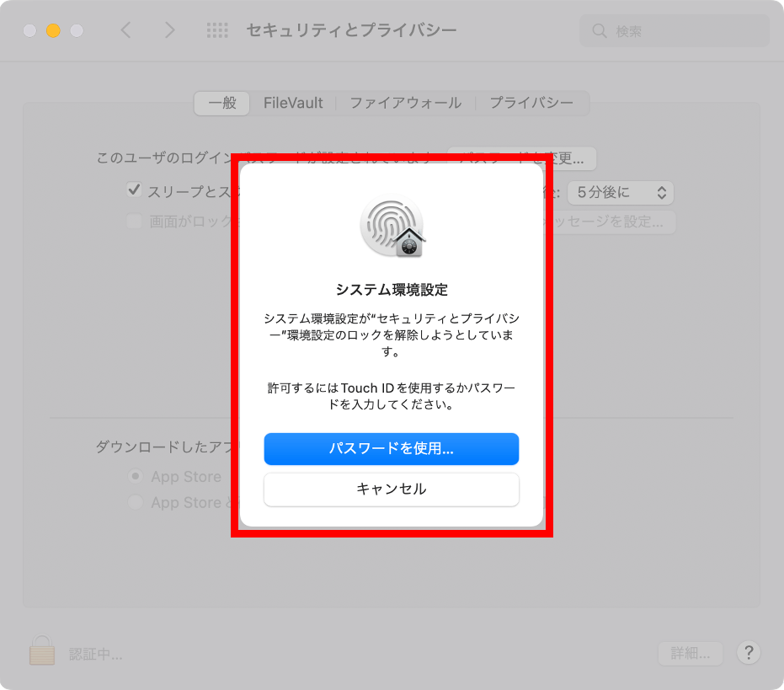Go back with the left arrow
This screenshot has height=690, width=784.
[126, 30]
